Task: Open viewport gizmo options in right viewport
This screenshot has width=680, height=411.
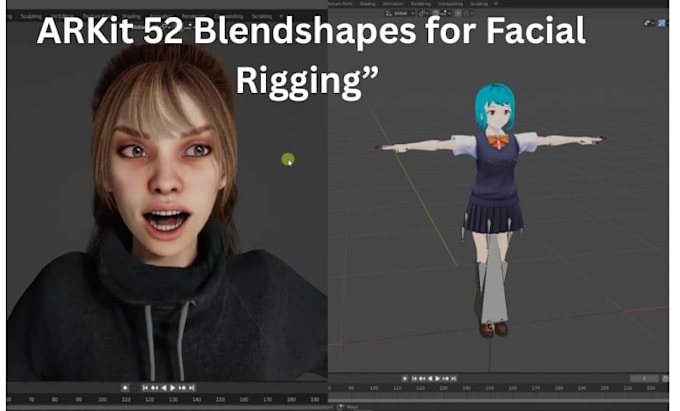Action: (x=648, y=23)
